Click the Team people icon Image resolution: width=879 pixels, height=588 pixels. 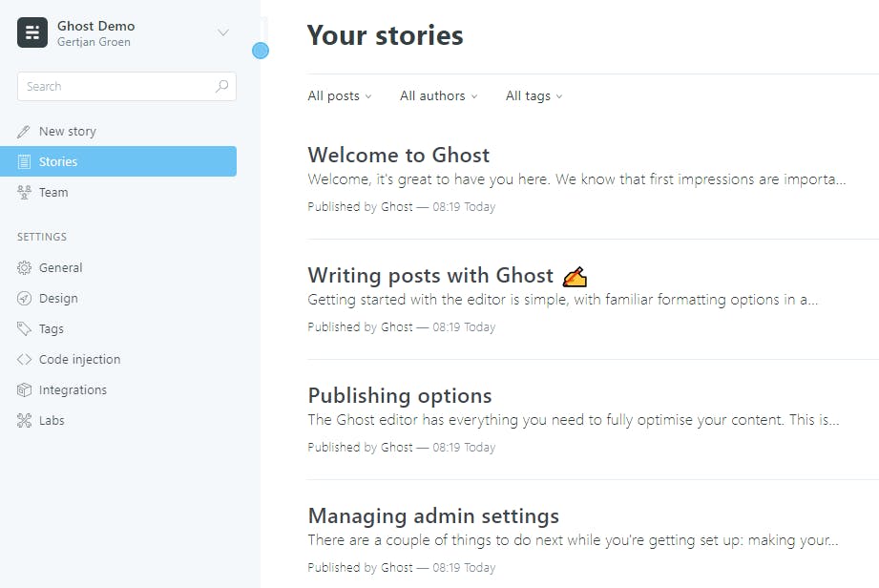tap(24, 193)
